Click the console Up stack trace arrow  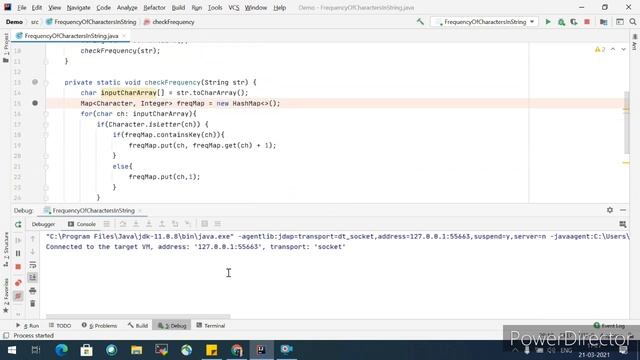pyautogui.click(x=33, y=239)
